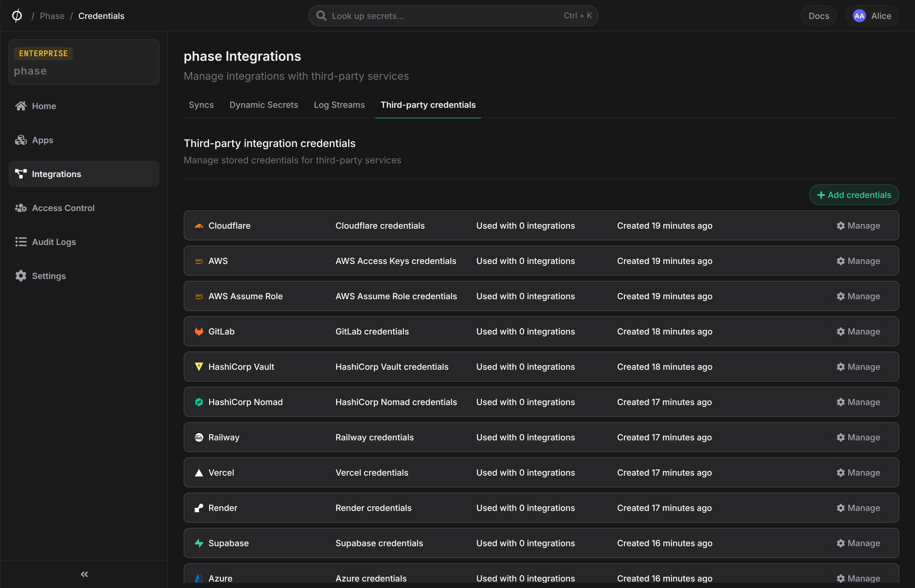Viewport: 915px width, 588px height.
Task: Manage Render credentials
Action: 858,508
